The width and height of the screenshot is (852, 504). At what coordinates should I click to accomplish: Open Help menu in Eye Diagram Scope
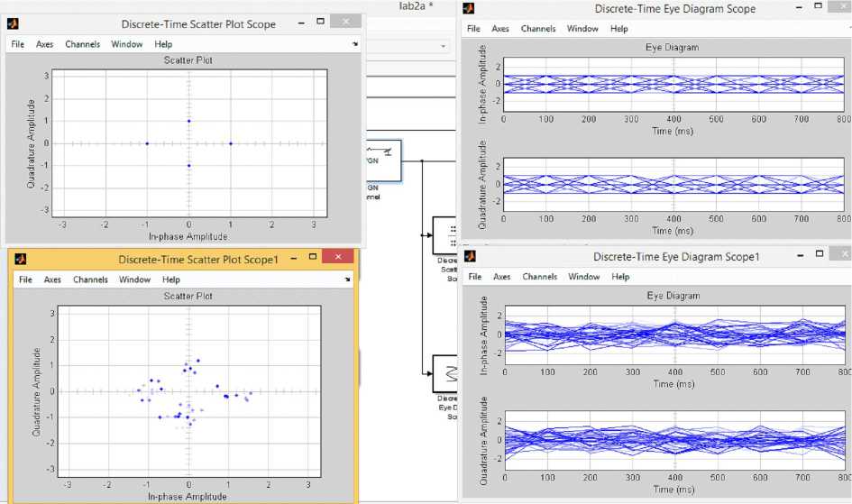click(x=618, y=29)
